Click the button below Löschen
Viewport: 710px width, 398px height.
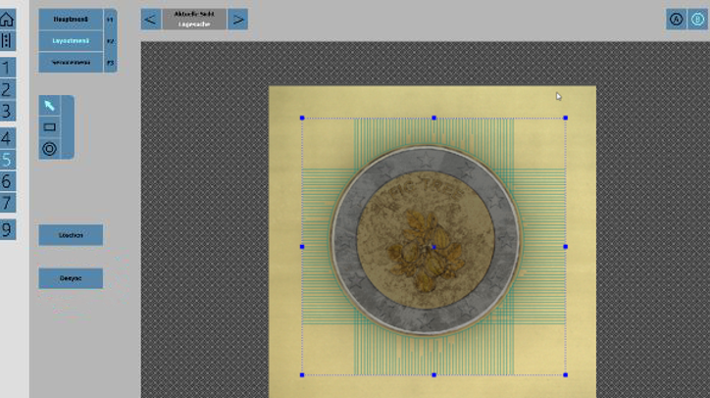point(71,278)
